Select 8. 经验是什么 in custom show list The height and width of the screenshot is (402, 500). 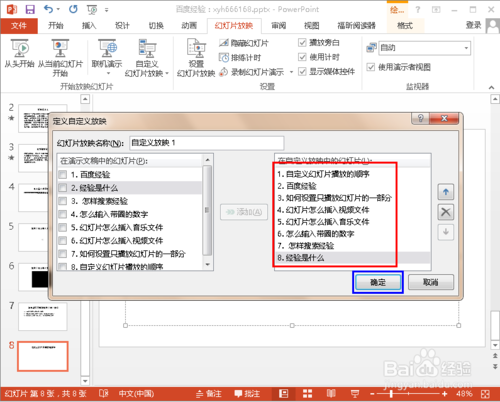coord(353,258)
